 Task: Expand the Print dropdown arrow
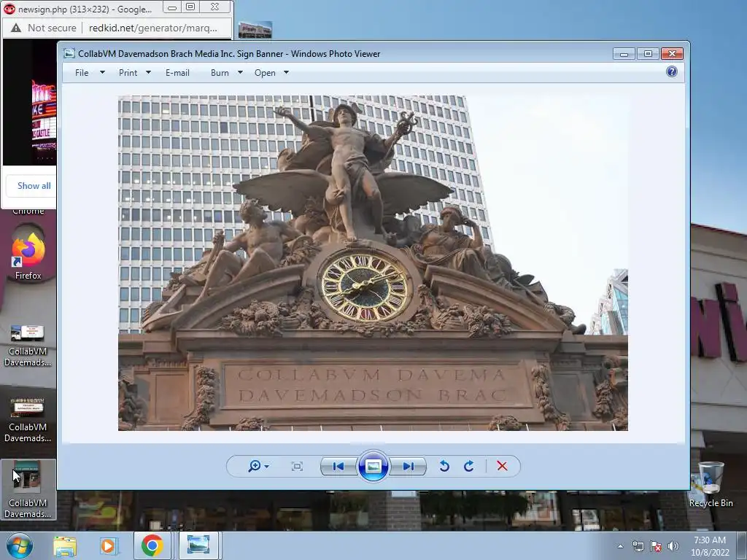[x=148, y=73]
